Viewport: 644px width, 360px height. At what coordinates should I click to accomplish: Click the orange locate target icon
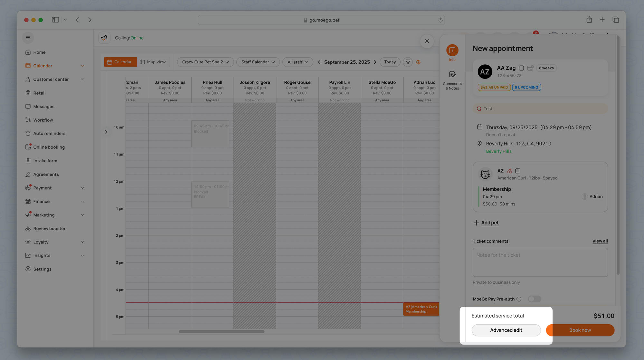tap(418, 62)
